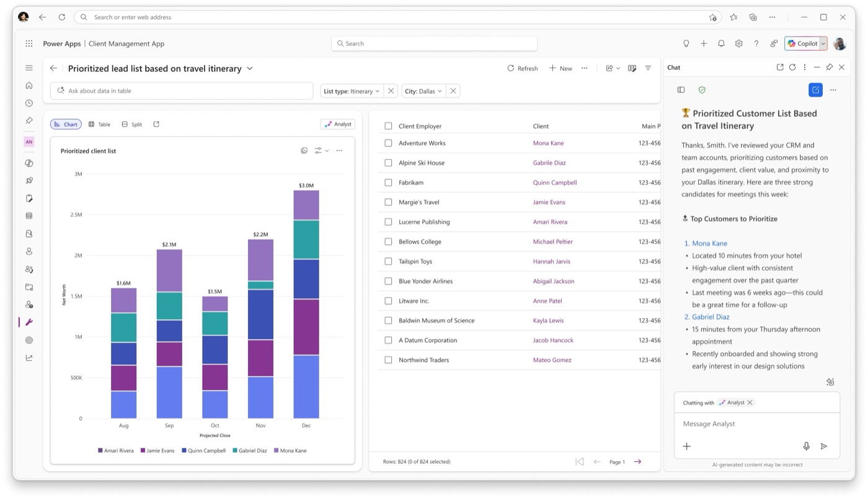Open chart more options ellipsis
Screen dimensions: 868x499
(339, 151)
